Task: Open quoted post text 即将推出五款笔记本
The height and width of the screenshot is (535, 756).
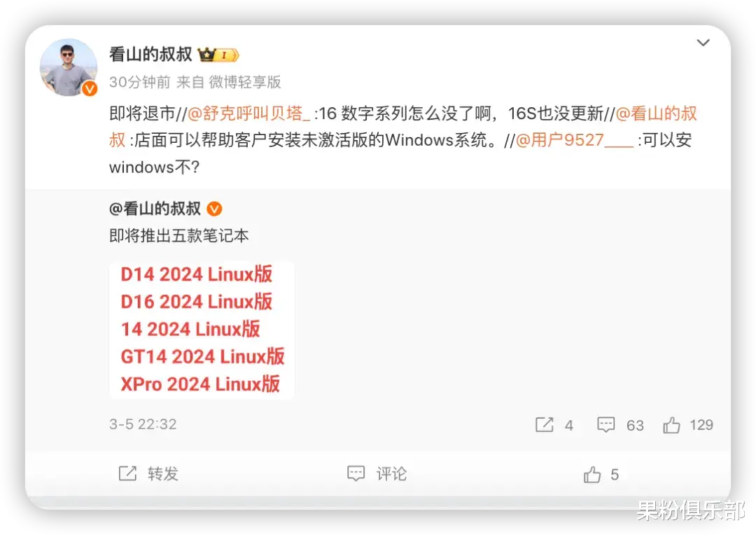Action: (x=179, y=236)
